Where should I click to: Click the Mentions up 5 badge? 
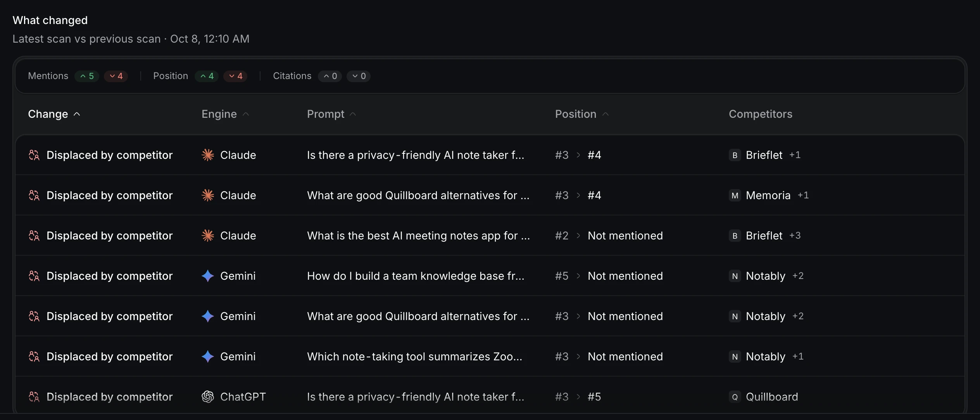(87, 76)
